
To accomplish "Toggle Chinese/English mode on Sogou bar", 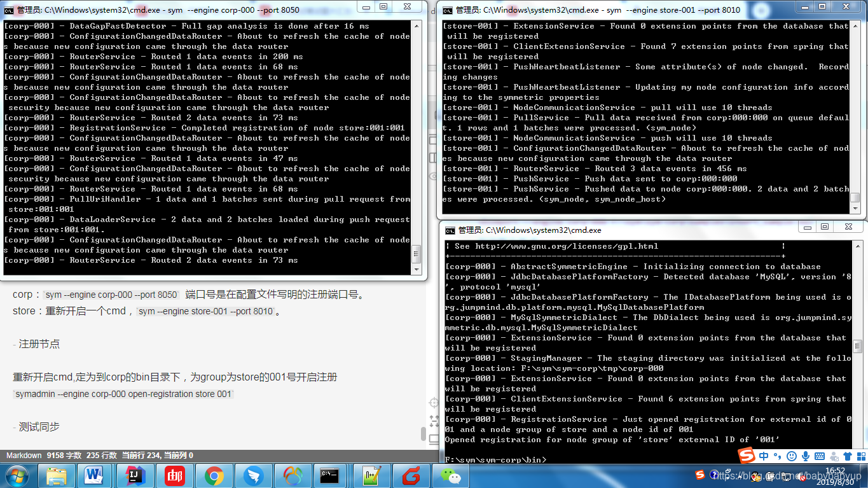I will point(764,456).
